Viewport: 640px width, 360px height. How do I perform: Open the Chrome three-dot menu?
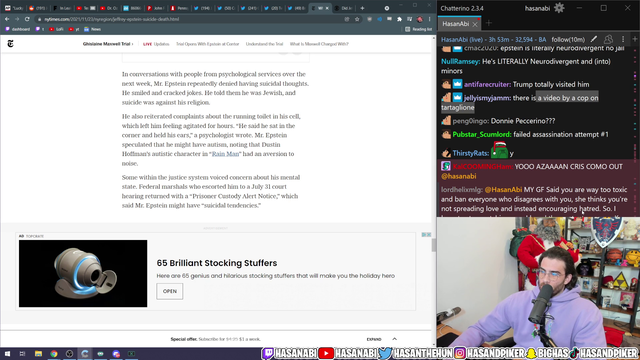(429, 19)
